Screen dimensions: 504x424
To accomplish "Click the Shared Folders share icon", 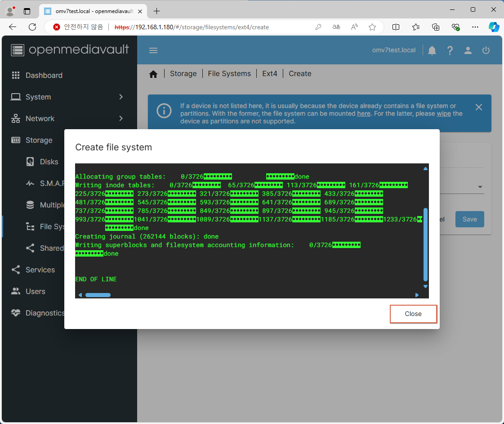I will click(30, 248).
